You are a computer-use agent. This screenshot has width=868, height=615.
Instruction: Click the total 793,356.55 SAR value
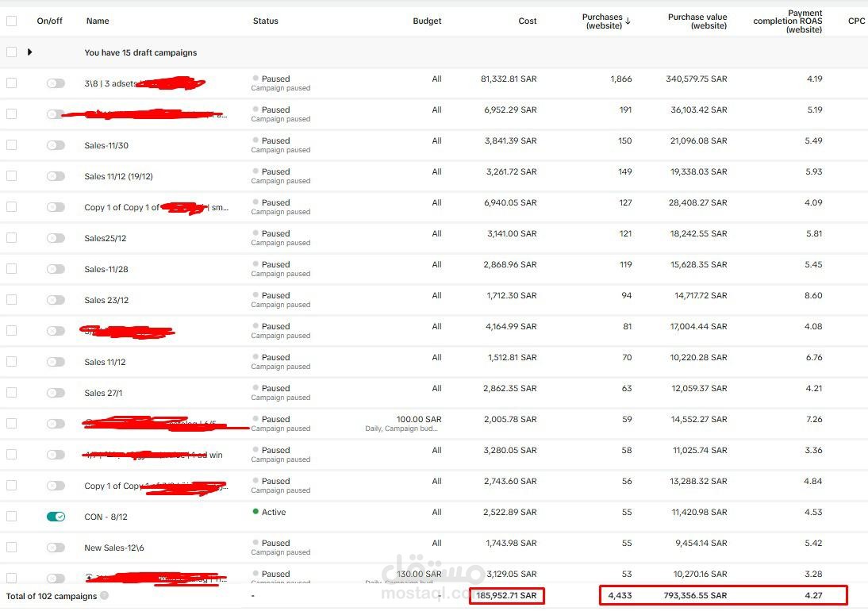[x=695, y=596]
